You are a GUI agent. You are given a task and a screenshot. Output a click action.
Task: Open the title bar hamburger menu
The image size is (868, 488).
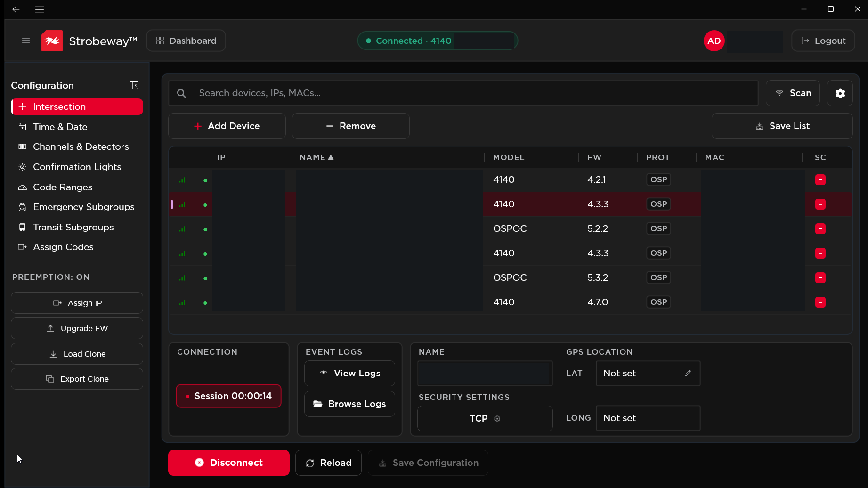pos(40,9)
